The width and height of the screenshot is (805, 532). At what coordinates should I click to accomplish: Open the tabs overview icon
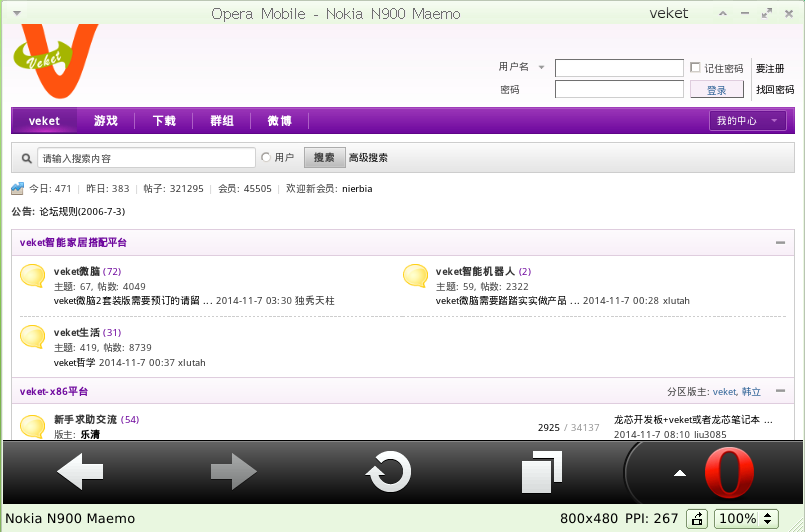542,472
